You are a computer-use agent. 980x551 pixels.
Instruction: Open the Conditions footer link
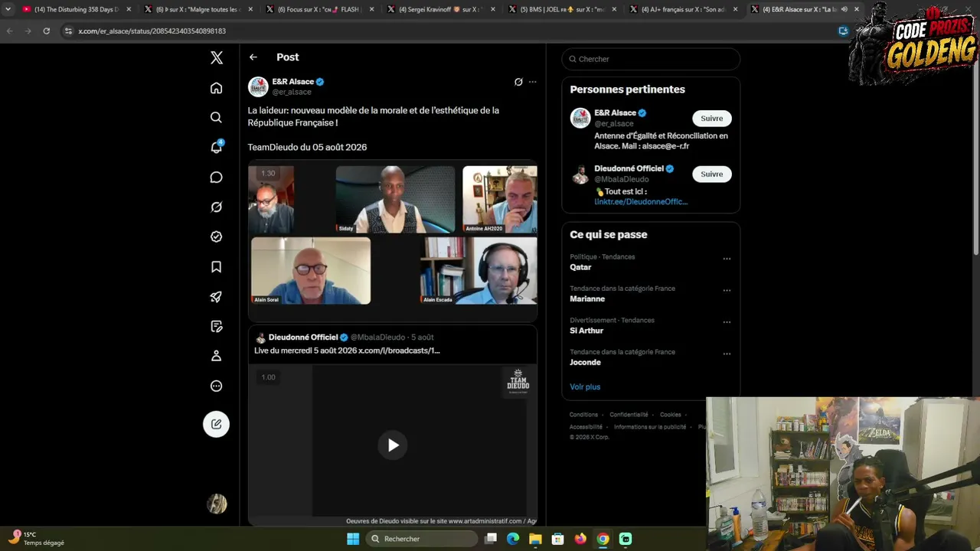[x=583, y=415]
